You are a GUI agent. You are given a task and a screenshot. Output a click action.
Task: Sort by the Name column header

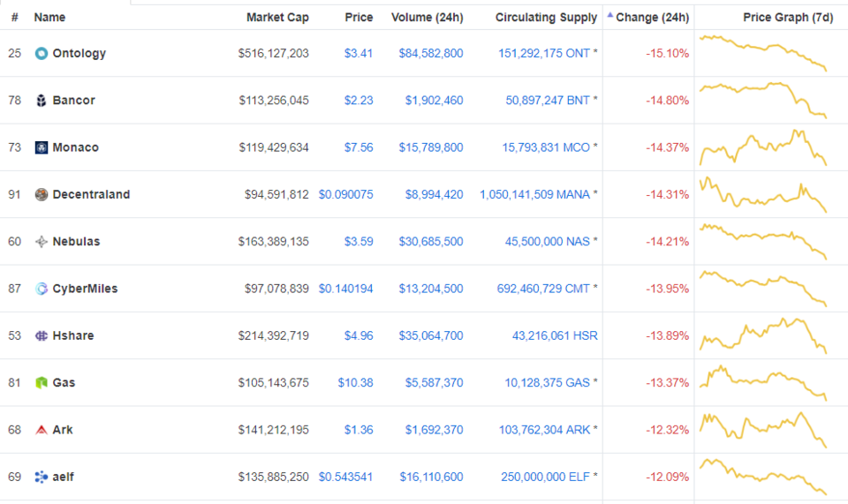click(49, 18)
